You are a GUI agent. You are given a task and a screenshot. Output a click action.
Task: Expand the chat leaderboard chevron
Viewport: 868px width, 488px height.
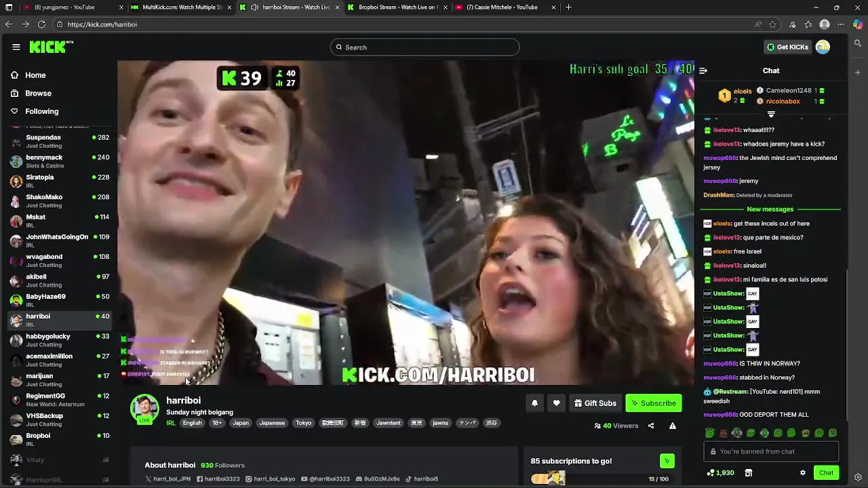click(771, 114)
